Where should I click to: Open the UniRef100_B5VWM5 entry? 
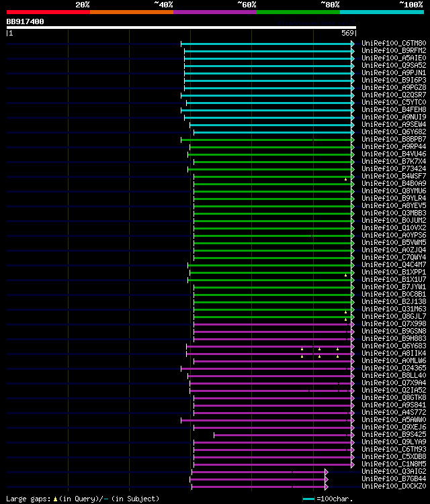394,243
